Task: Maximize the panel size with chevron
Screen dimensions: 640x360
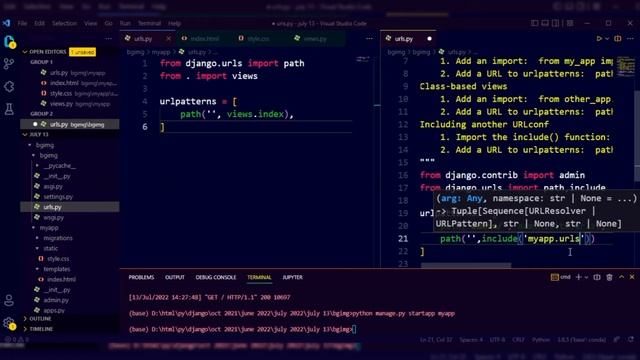Action: 621,277
